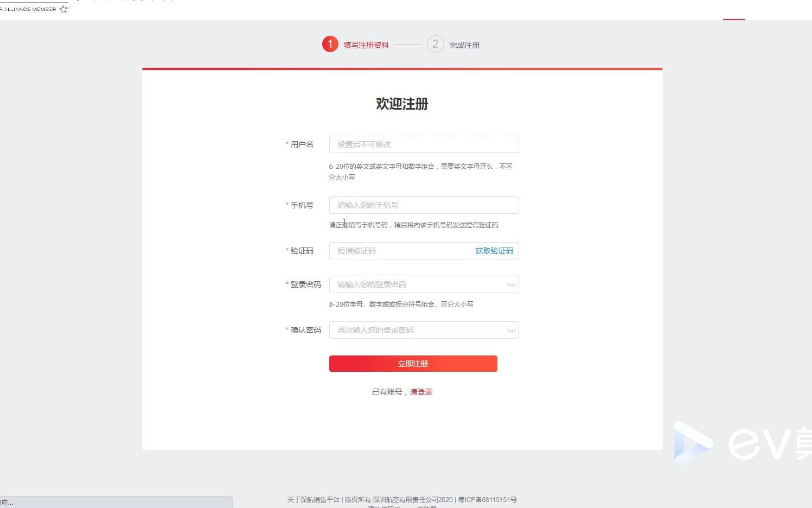Click the 已有账号 text
Screen dimensions: 812x508
click(x=387, y=392)
